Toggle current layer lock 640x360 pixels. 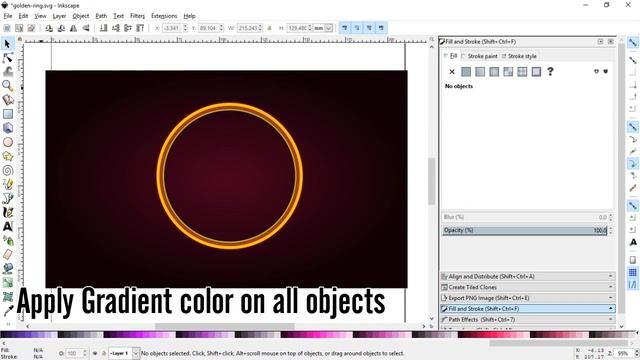[104, 353]
